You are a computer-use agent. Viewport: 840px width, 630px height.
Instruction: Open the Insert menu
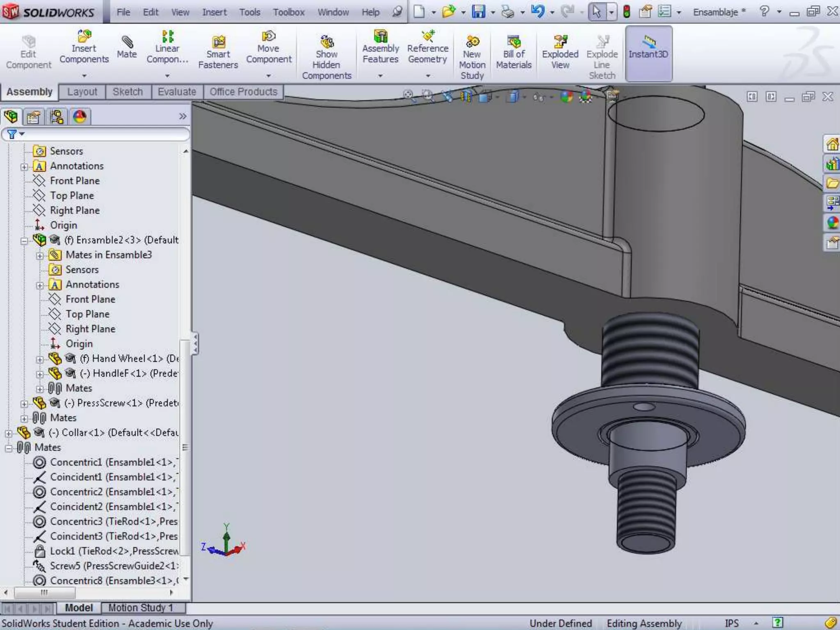click(214, 12)
